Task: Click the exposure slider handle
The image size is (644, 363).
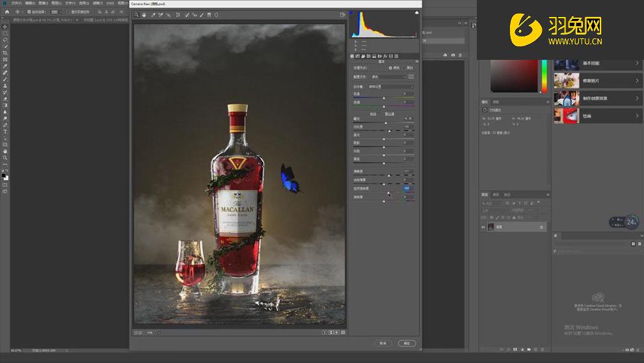Action: 386,123
